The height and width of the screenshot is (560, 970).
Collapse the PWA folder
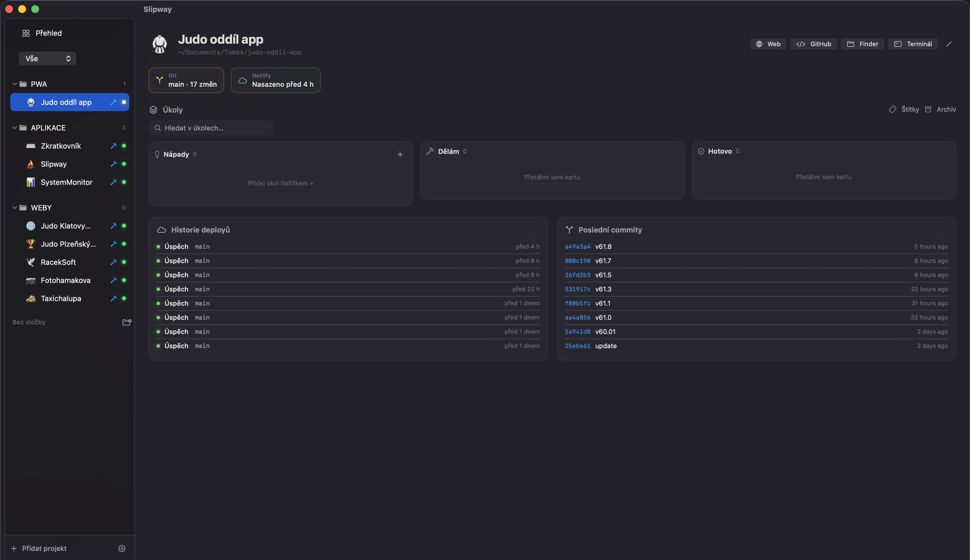pyautogui.click(x=15, y=84)
